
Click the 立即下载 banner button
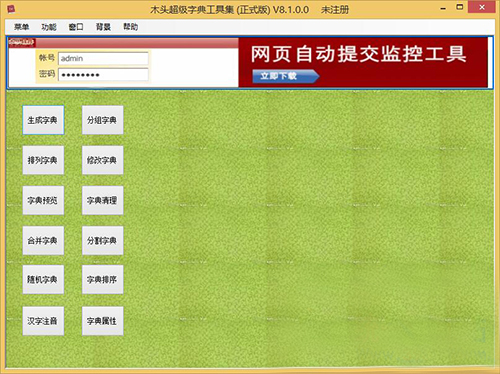[x=286, y=76]
